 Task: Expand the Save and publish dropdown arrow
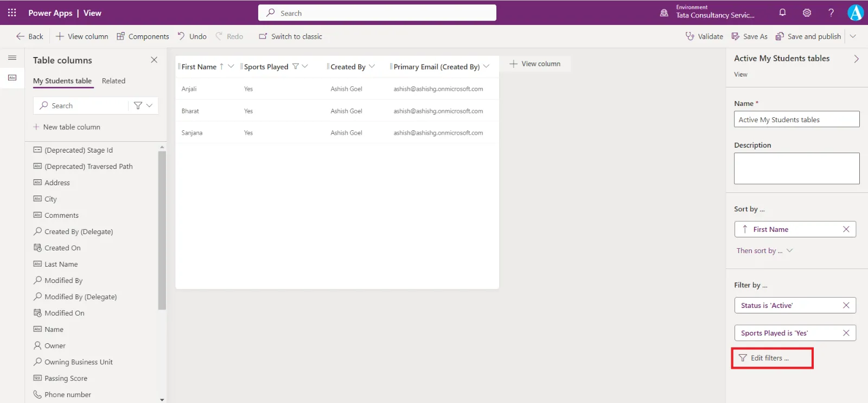tap(853, 36)
